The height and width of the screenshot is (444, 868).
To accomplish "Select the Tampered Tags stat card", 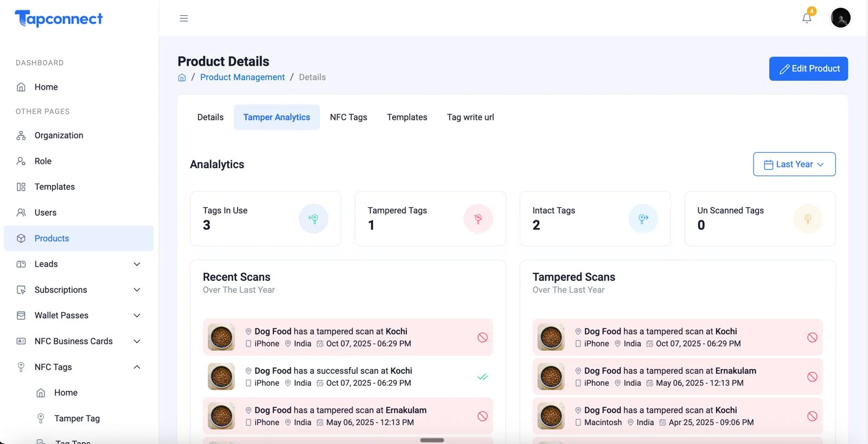I will click(430, 218).
